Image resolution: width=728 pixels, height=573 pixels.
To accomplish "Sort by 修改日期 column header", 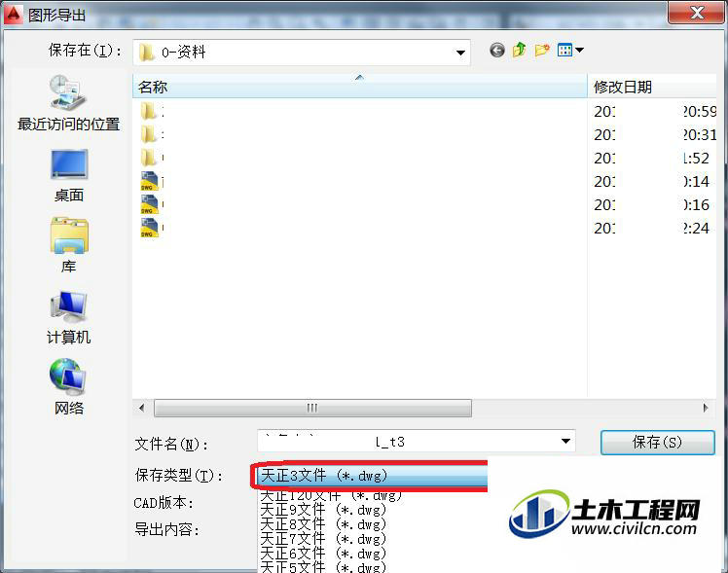I will (x=652, y=87).
